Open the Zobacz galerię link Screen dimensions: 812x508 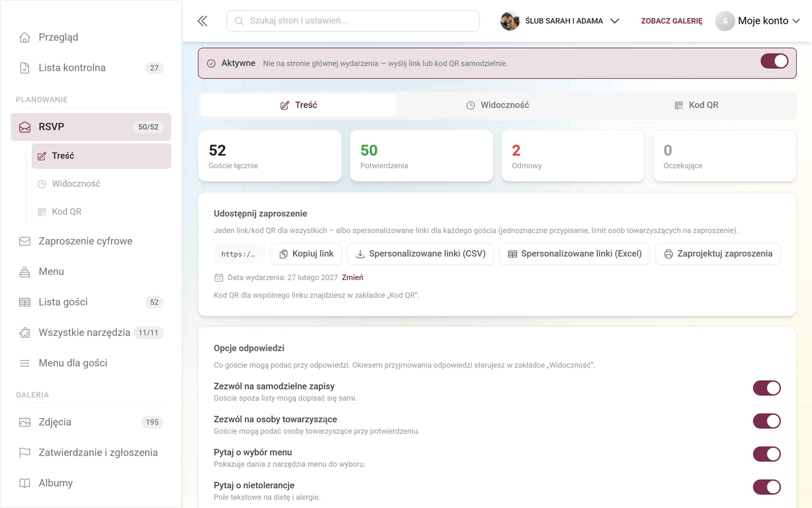click(x=672, y=21)
